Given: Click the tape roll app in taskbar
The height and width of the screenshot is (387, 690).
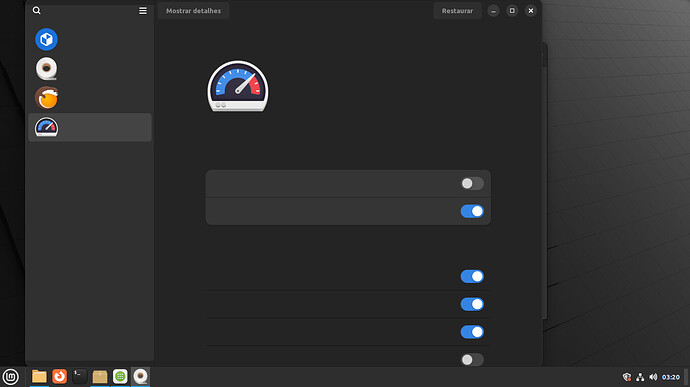Looking at the screenshot, I should pyautogui.click(x=140, y=376).
